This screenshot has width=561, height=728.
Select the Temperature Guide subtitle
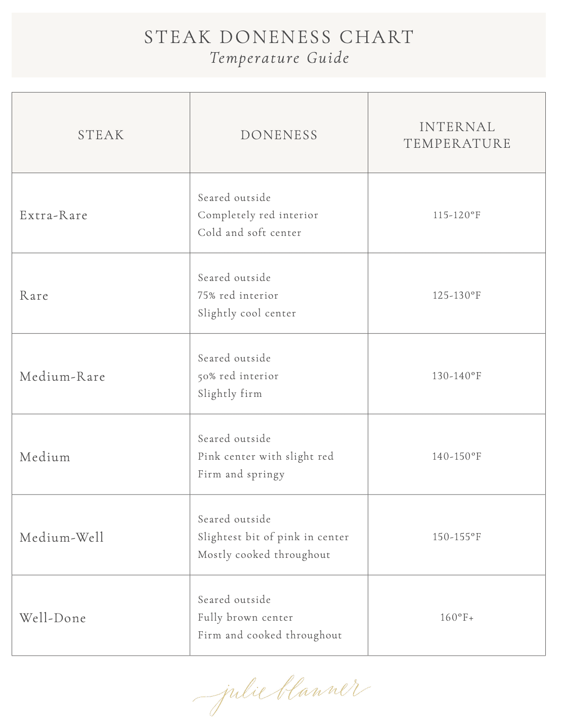[x=279, y=58]
